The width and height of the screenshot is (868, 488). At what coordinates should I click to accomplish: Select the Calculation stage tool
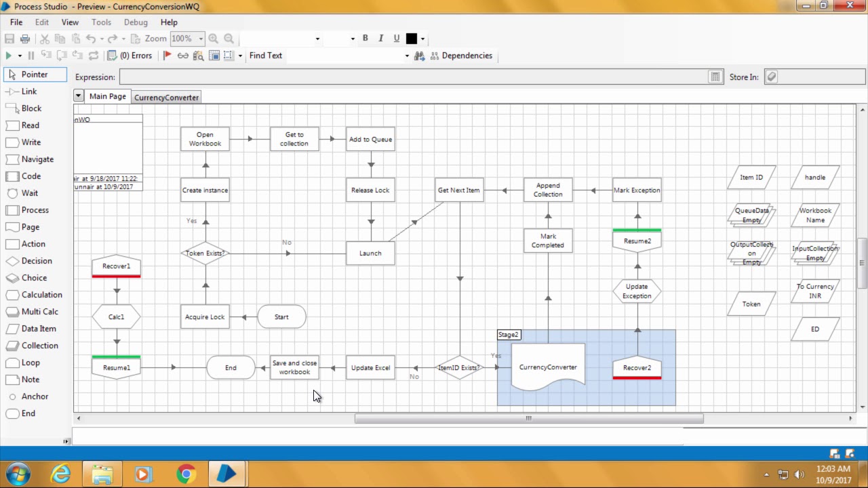click(34, 295)
